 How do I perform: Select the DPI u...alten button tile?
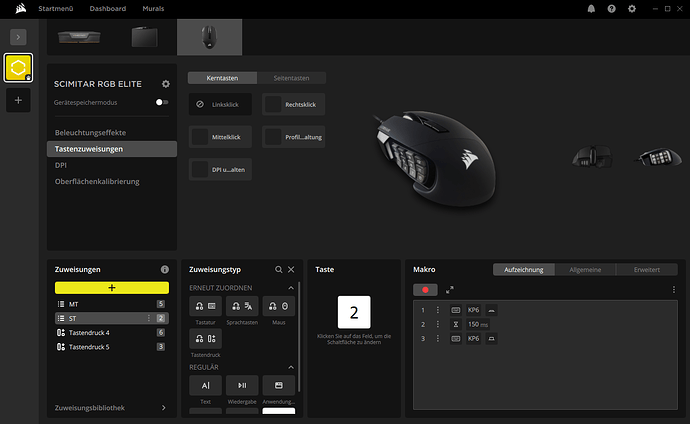220,169
